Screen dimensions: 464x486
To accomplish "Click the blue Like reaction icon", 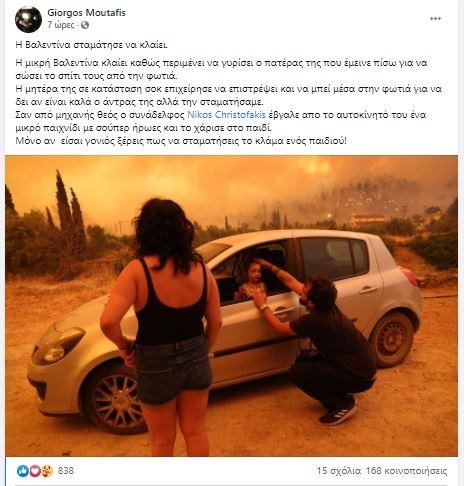I will [23, 471].
